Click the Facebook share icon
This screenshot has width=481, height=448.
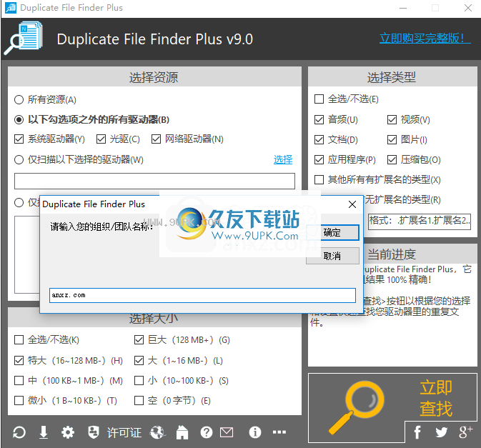click(417, 432)
